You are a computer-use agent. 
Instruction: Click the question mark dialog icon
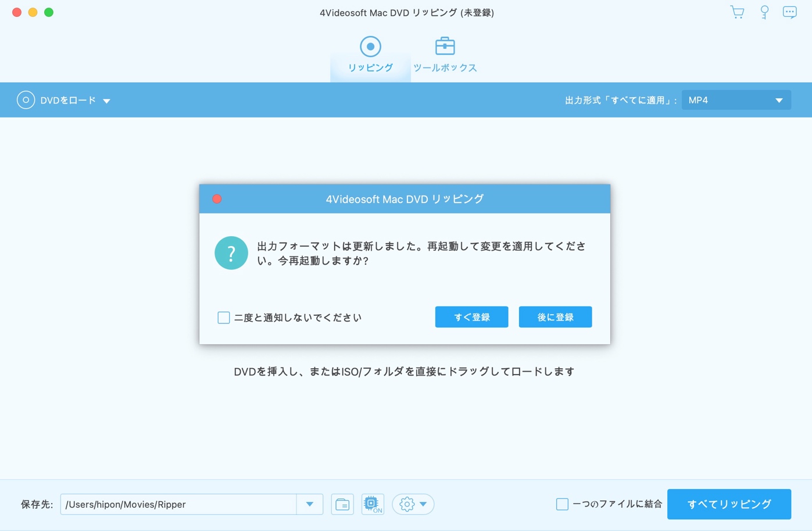tap(231, 253)
